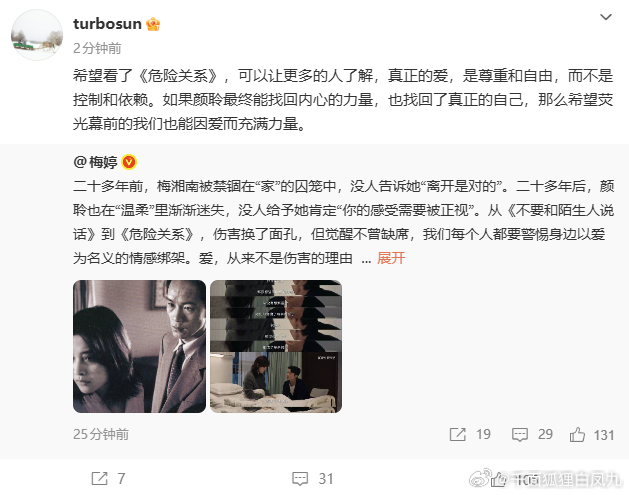Toggle the bottom thumbs-up like icon

[x=499, y=479]
